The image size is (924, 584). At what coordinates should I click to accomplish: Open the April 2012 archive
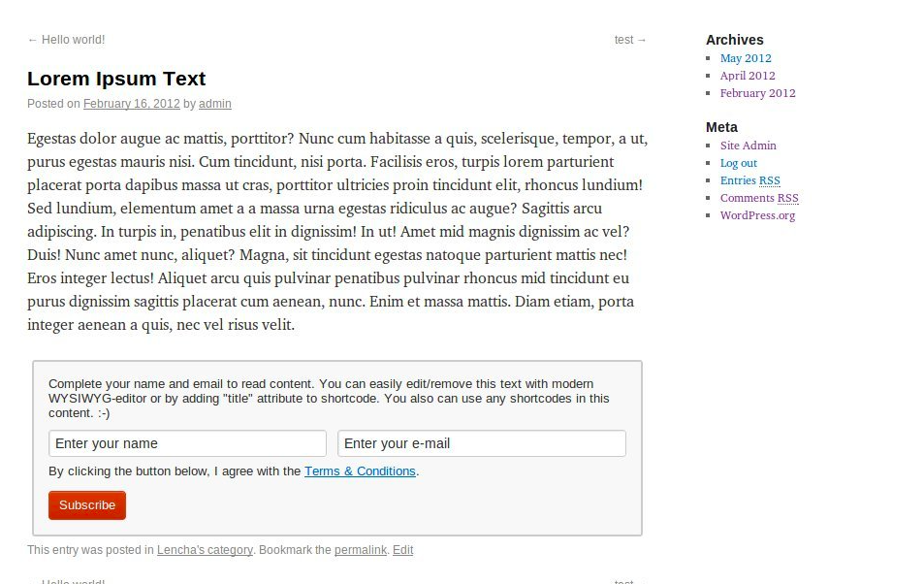(748, 76)
